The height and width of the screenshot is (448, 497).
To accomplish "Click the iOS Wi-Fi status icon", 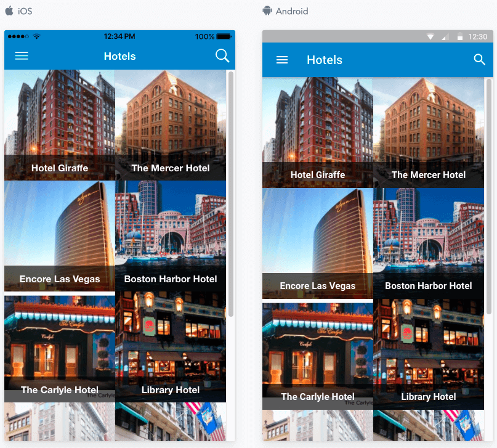I will tap(37, 36).
